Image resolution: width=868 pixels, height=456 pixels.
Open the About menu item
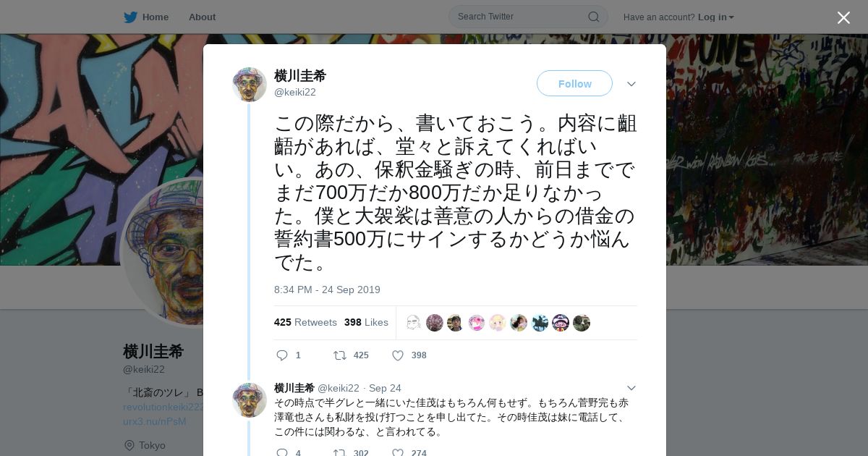[202, 17]
